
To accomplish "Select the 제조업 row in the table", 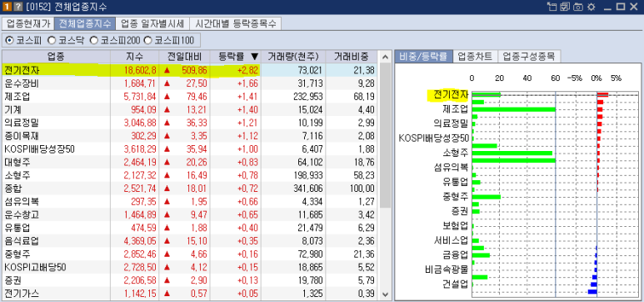I will (x=189, y=97).
